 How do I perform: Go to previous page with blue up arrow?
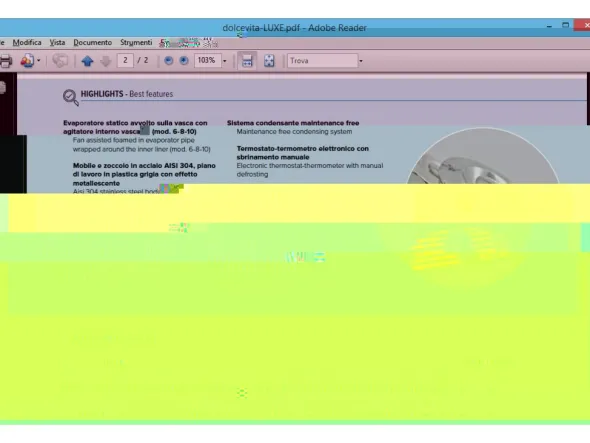click(87, 61)
